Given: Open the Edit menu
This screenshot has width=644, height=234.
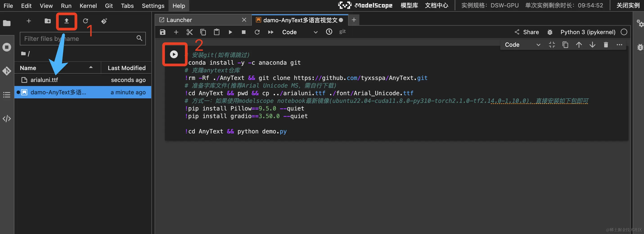Looking at the screenshot, I should tap(26, 5).
